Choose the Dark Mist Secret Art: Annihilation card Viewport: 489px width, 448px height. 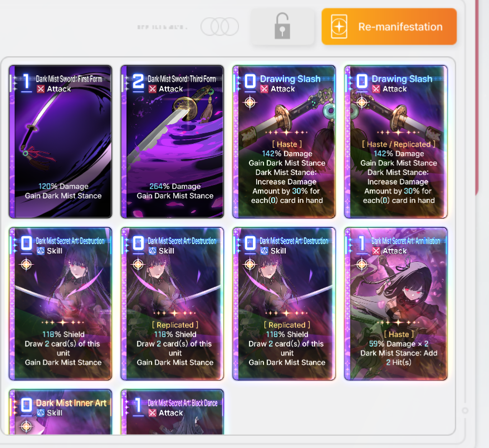396,304
